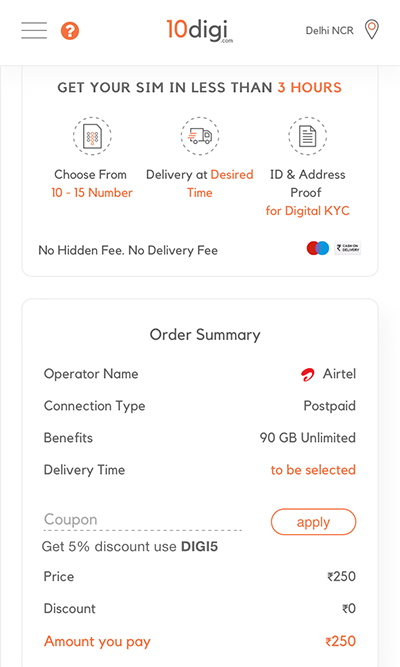Click the cash on delivery icon

pyautogui.click(x=348, y=248)
